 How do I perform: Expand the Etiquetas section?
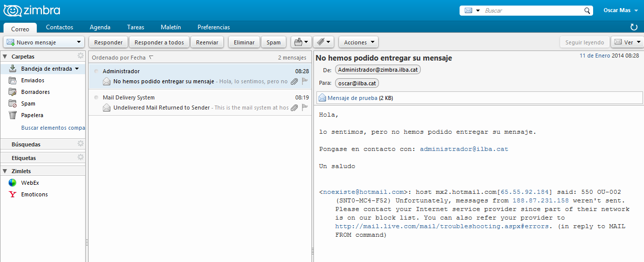point(24,158)
